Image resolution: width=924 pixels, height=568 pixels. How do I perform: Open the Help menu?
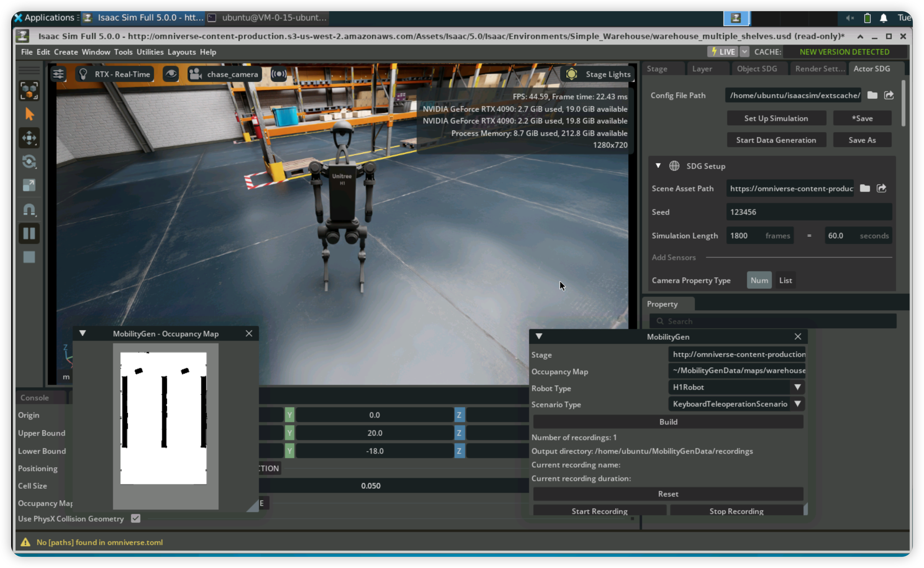[208, 52]
